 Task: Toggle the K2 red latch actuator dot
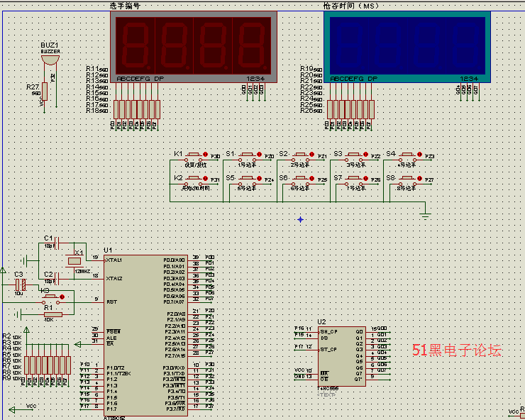point(205,178)
